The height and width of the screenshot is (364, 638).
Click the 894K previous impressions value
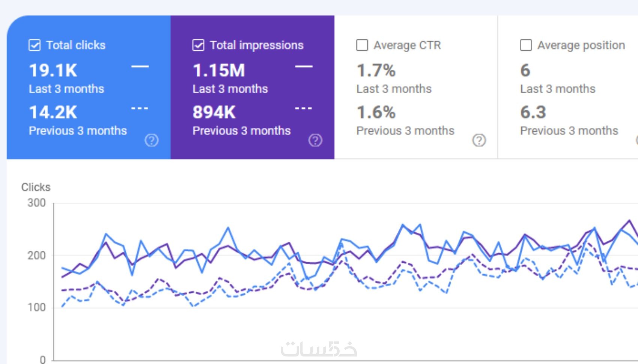[x=214, y=112]
